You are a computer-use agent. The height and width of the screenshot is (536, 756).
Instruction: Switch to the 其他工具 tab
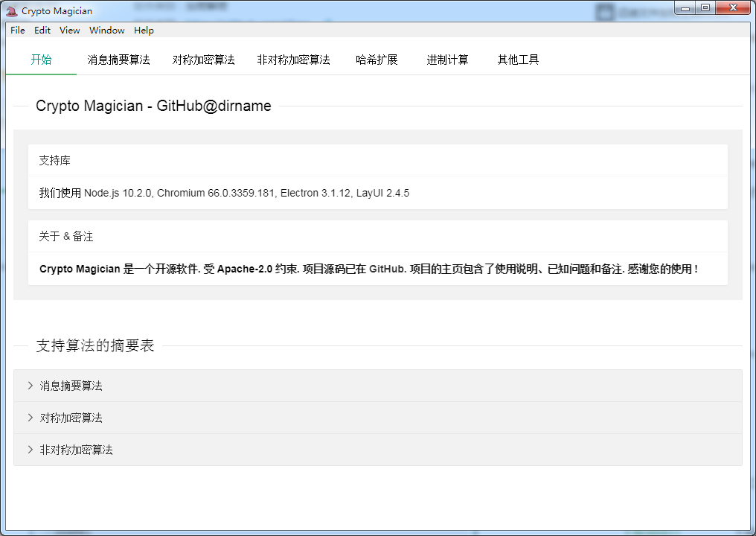tap(519, 60)
